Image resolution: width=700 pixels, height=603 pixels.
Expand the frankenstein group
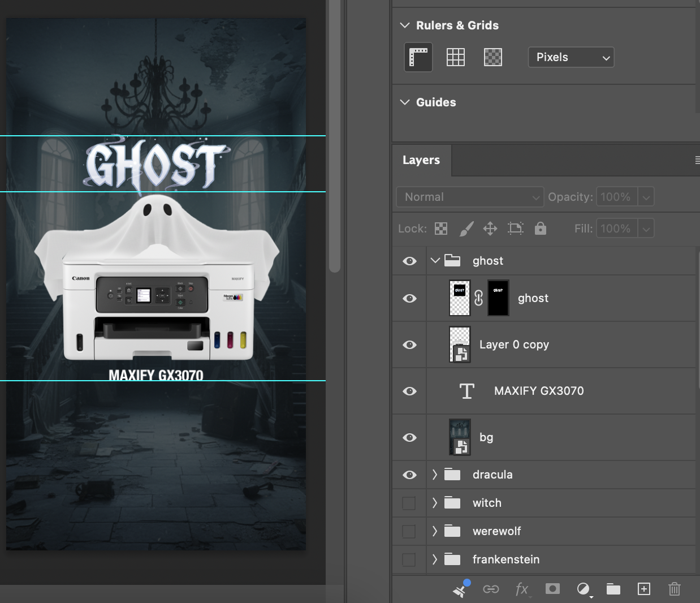(x=435, y=559)
